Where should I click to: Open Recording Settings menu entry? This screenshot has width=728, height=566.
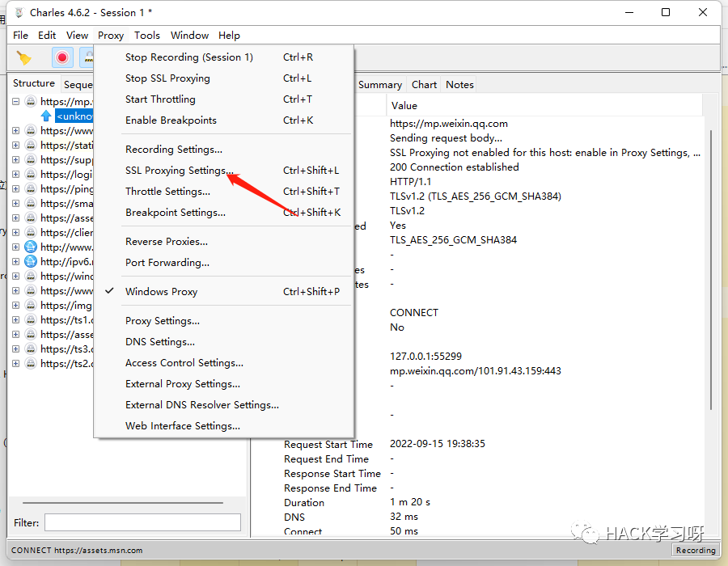223,150
